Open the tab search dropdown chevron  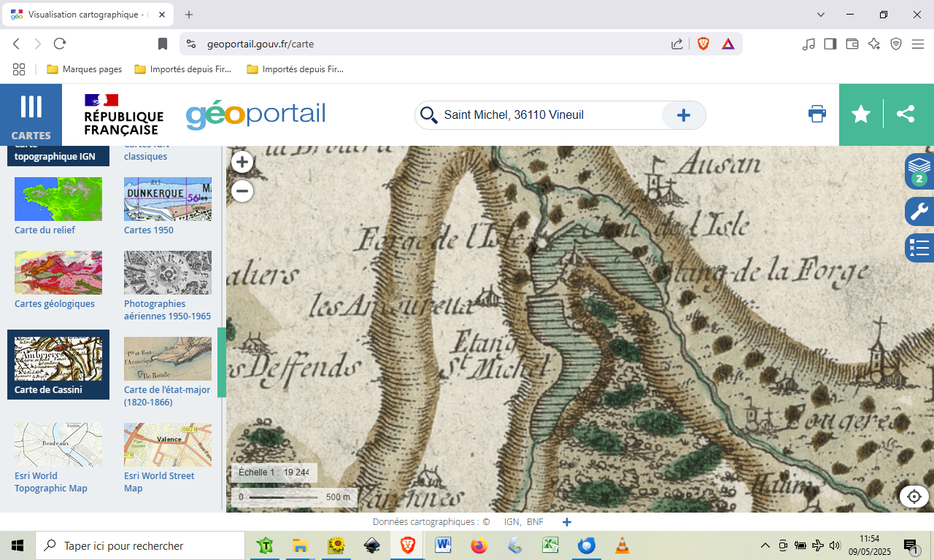pos(821,15)
